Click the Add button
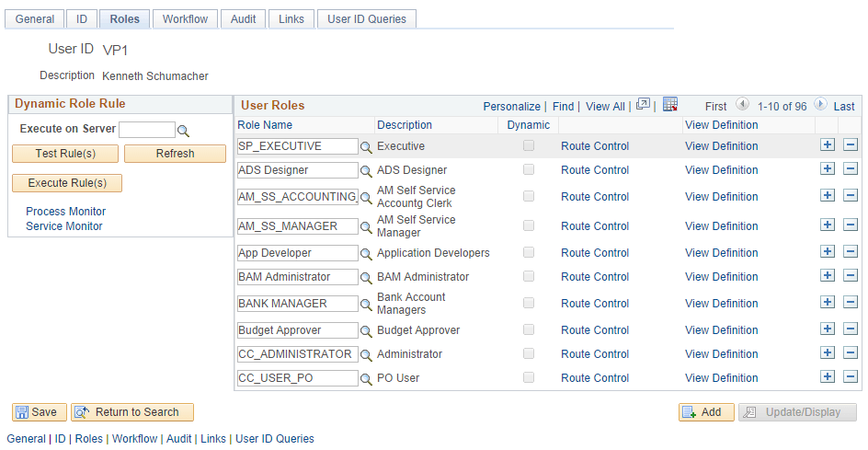The height and width of the screenshot is (450, 868). [706, 412]
